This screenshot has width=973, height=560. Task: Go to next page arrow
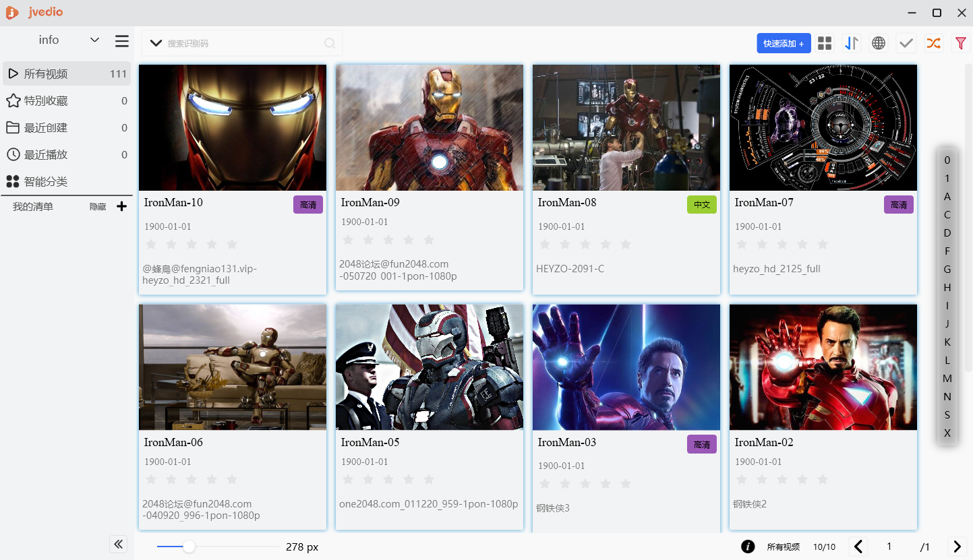(957, 547)
